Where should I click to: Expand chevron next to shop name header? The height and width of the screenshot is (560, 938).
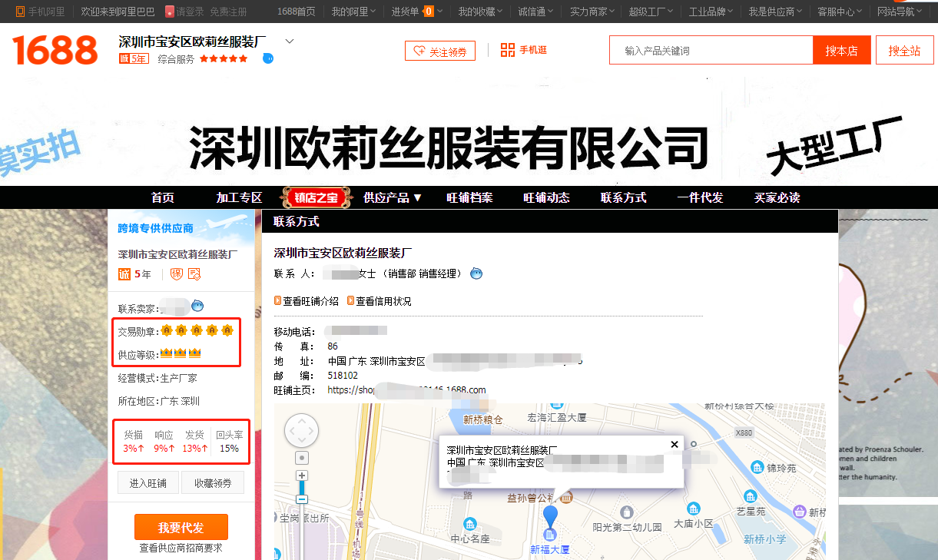click(290, 41)
